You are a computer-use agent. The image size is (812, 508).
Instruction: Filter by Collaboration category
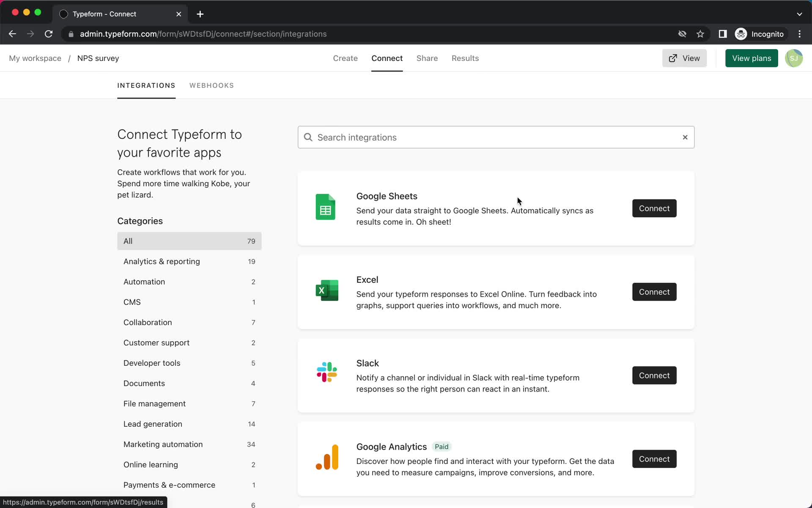coord(189,322)
